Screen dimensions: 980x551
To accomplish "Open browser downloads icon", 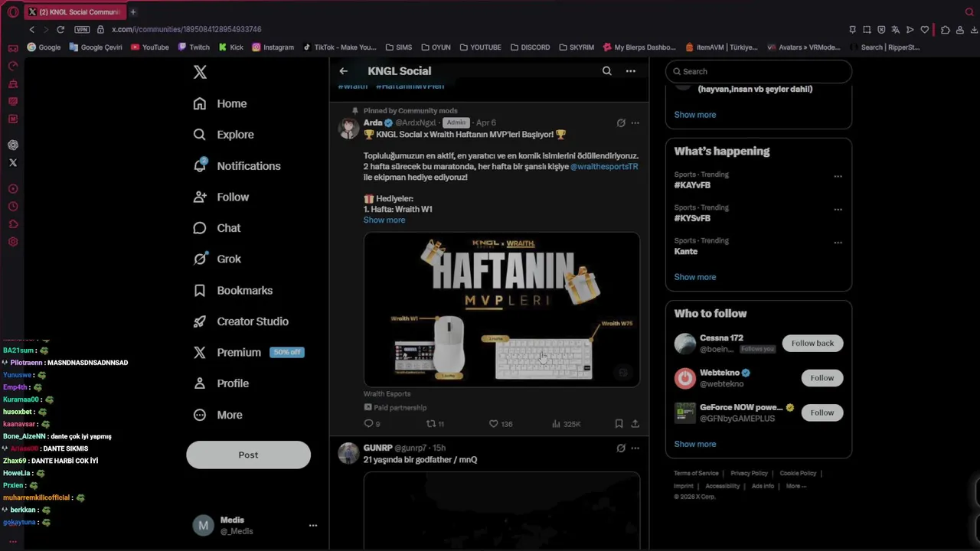I will pyautogui.click(x=975, y=30).
